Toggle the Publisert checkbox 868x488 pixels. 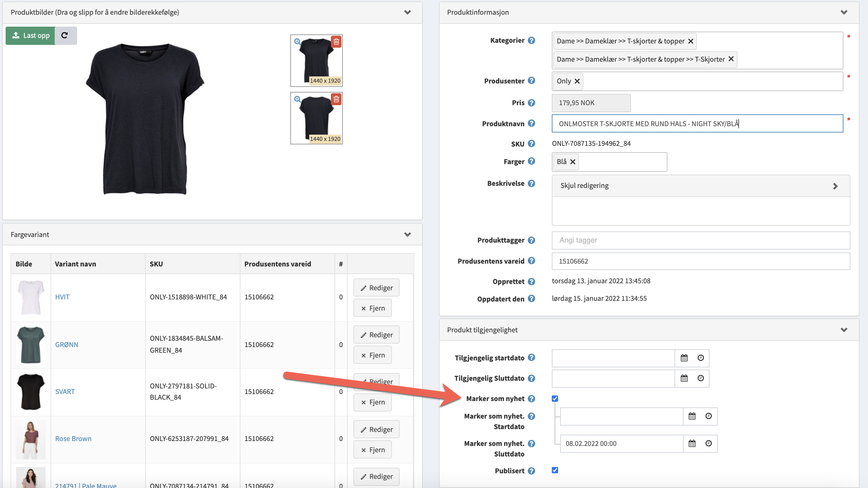555,470
